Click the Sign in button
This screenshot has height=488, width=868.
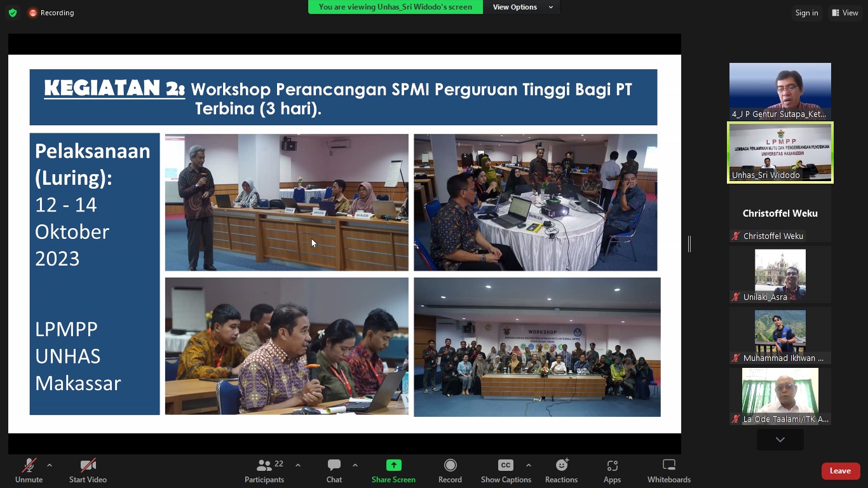click(806, 13)
